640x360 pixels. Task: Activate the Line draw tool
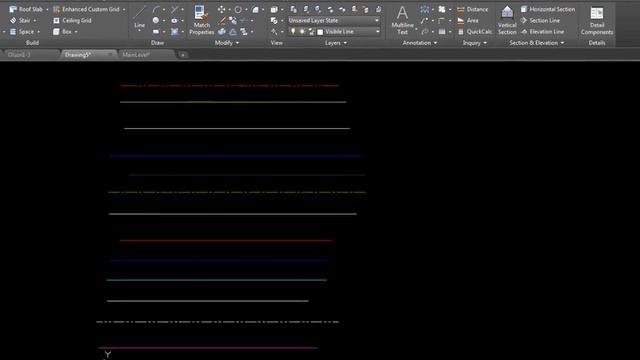pyautogui.click(x=140, y=16)
